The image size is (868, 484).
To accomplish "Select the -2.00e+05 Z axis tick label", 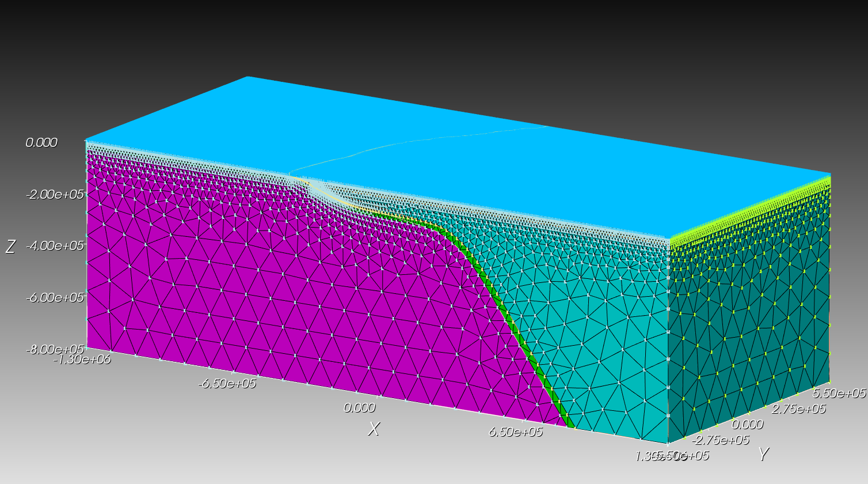I will (x=55, y=194).
